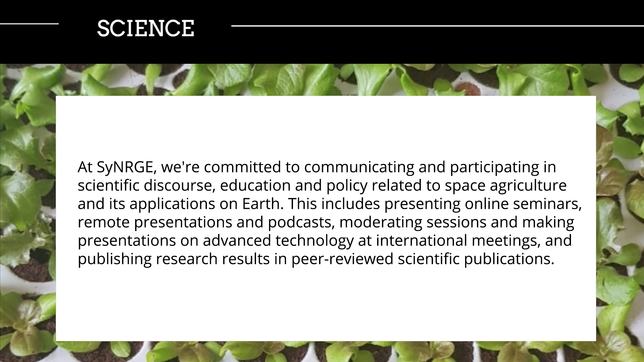Click the black header band below the SCIENCE title
The width and height of the screenshot is (644, 362).
point(322,51)
